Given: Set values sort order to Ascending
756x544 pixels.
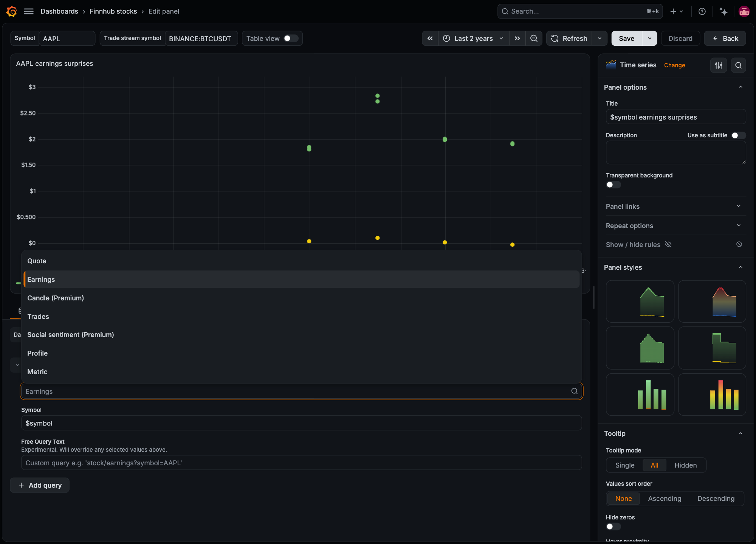Looking at the screenshot, I should pos(665,499).
